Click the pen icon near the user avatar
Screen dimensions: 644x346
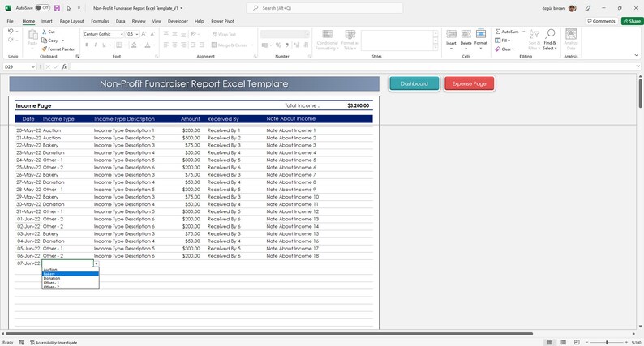pos(588,8)
